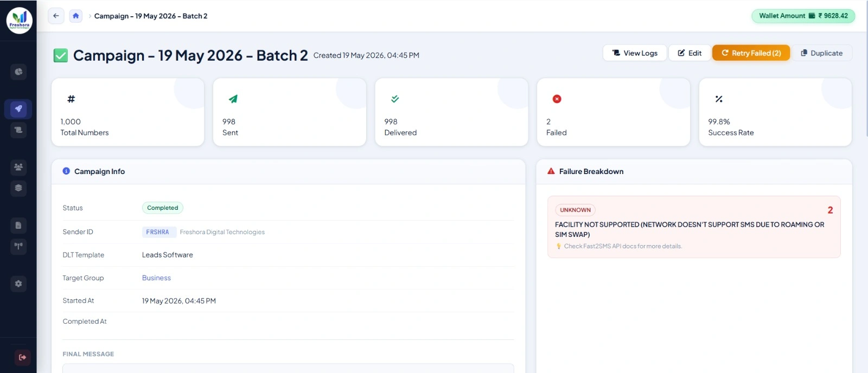The width and height of the screenshot is (868, 373).
Task: Click the lightbulb hint icon in failure card
Action: click(559, 246)
